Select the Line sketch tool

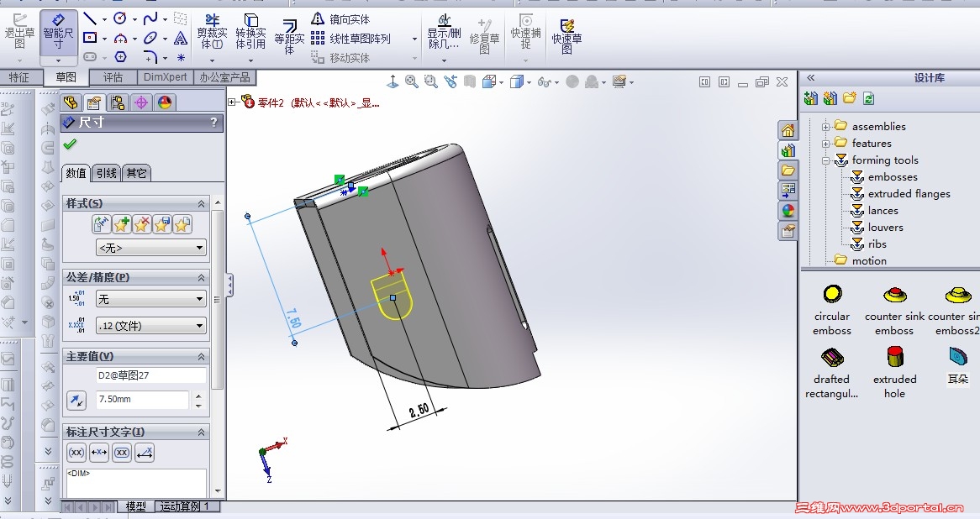coord(90,18)
